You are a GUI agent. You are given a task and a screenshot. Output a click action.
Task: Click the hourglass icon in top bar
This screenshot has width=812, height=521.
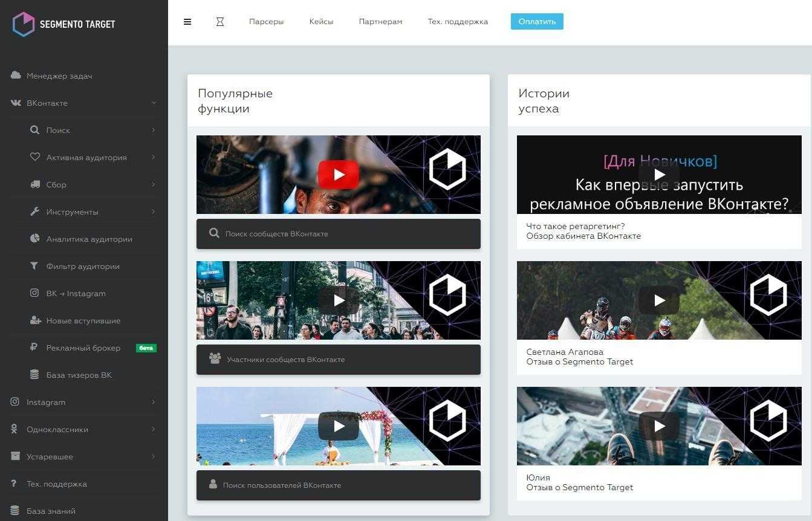click(x=220, y=22)
